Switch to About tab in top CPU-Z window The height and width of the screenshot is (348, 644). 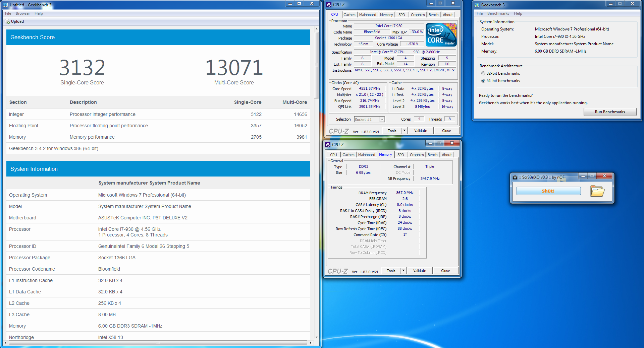click(x=448, y=15)
